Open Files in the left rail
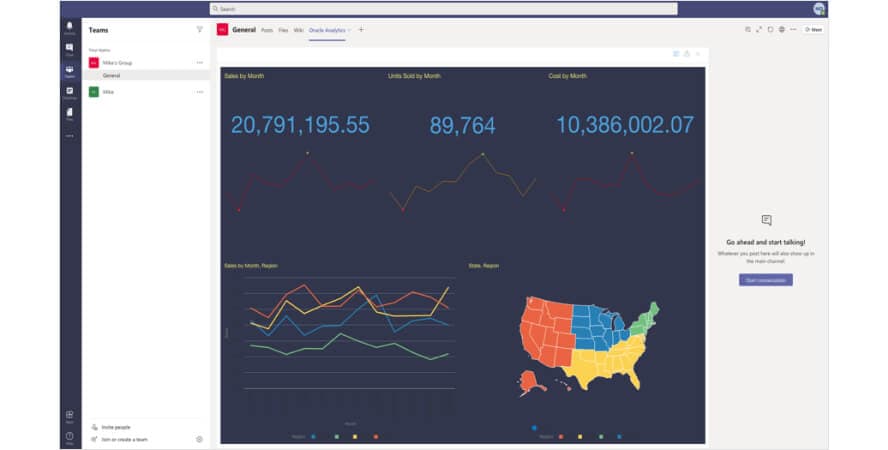The width and height of the screenshot is (888, 450). point(69,113)
